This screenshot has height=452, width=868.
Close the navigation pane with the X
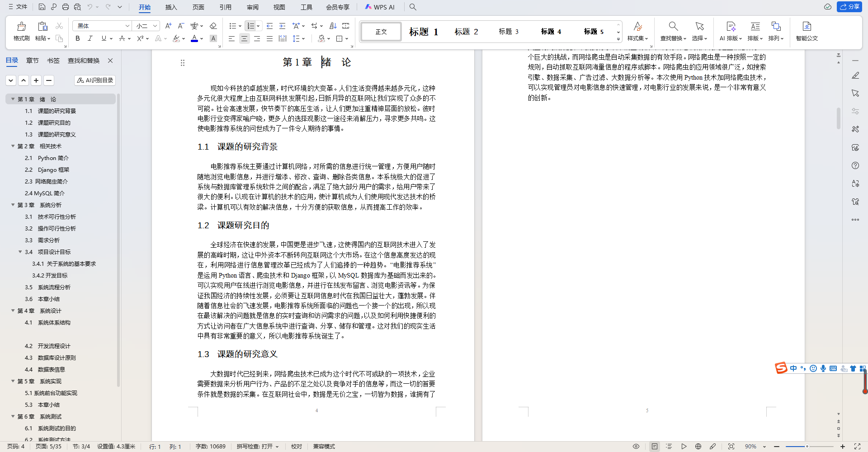pyautogui.click(x=110, y=61)
